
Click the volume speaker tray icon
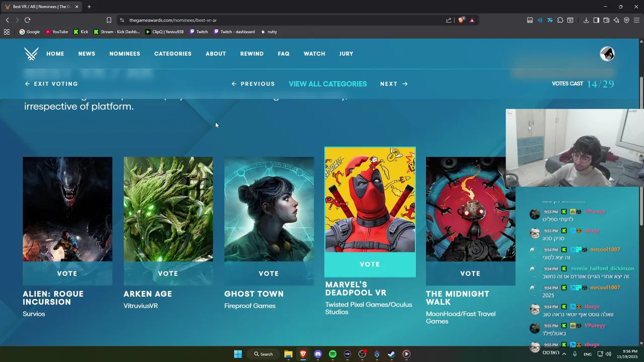click(x=608, y=354)
